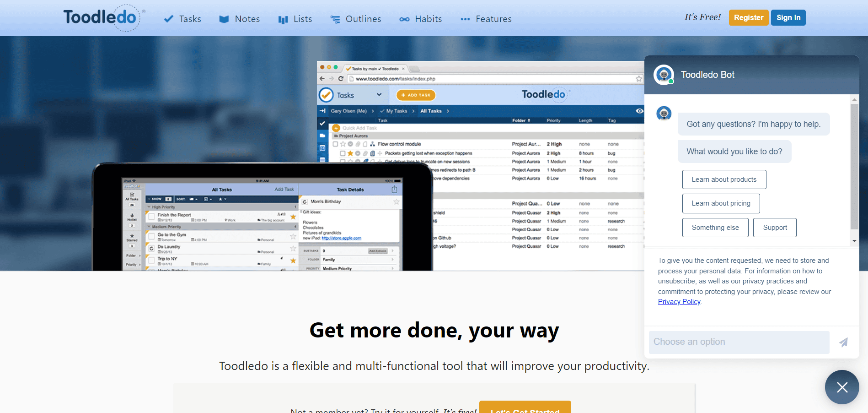Collapse the High Priority group on iPad
The width and height of the screenshot is (868, 413).
point(149,207)
